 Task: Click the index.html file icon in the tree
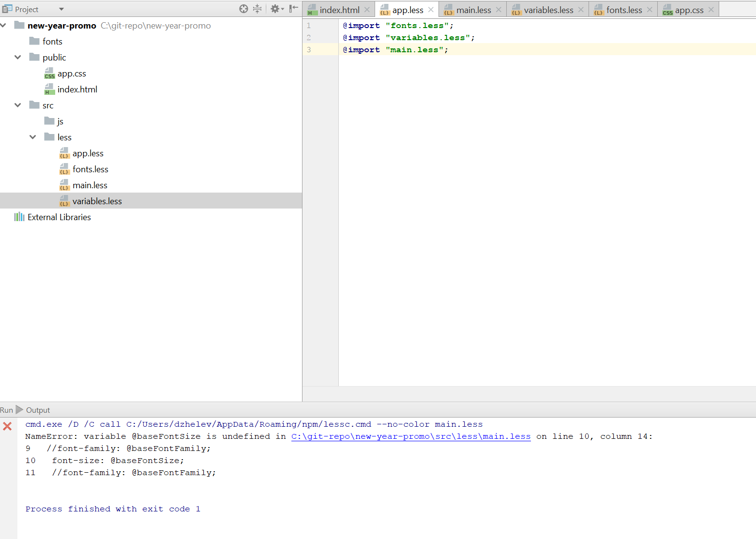point(49,90)
